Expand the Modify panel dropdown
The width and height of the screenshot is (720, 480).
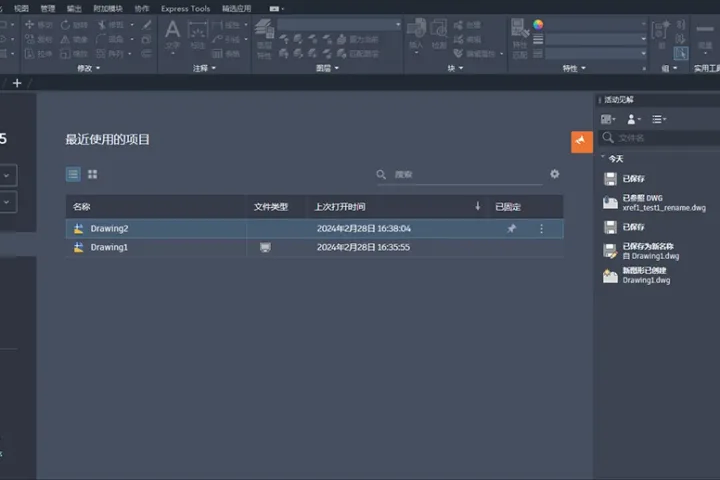tap(88, 68)
